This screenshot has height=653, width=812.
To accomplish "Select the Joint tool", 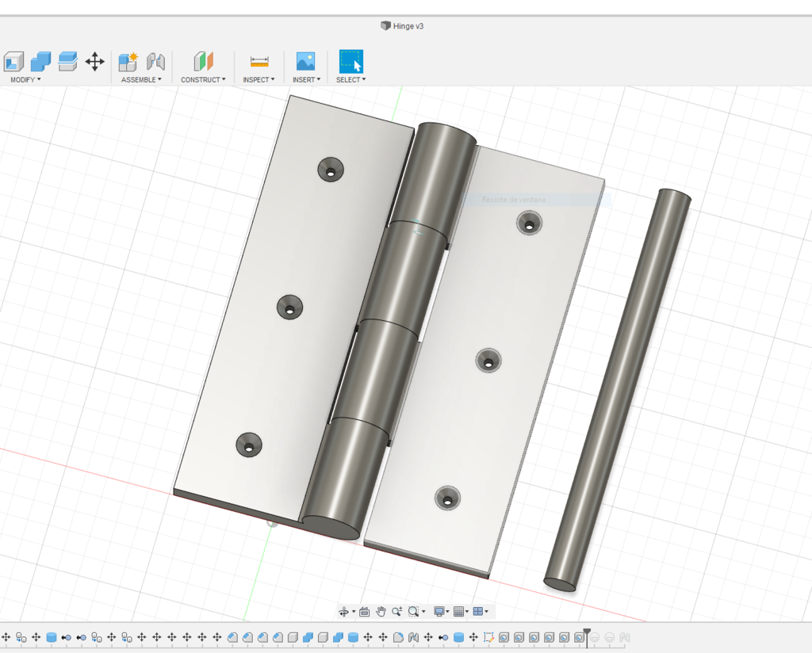I will [155, 61].
